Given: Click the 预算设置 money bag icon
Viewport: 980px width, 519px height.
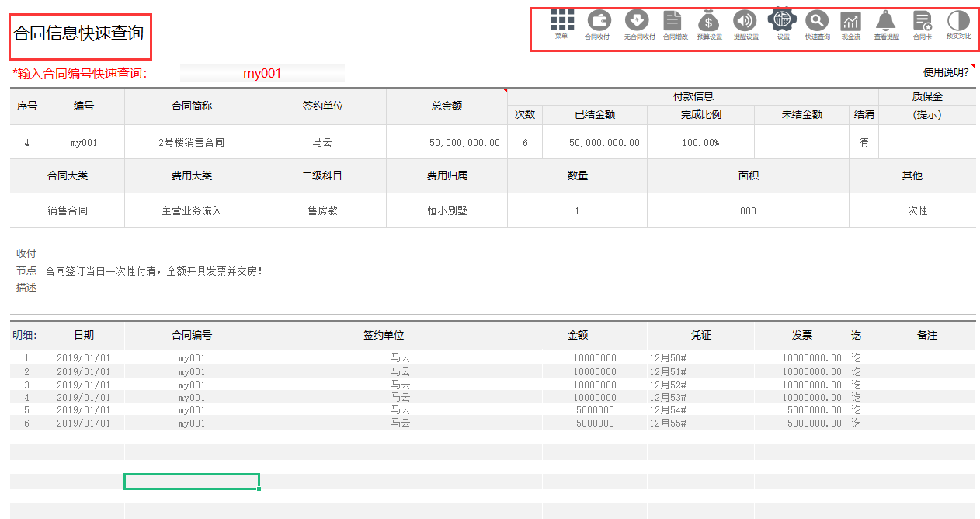Looking at the screenshot, I should 708,22.
